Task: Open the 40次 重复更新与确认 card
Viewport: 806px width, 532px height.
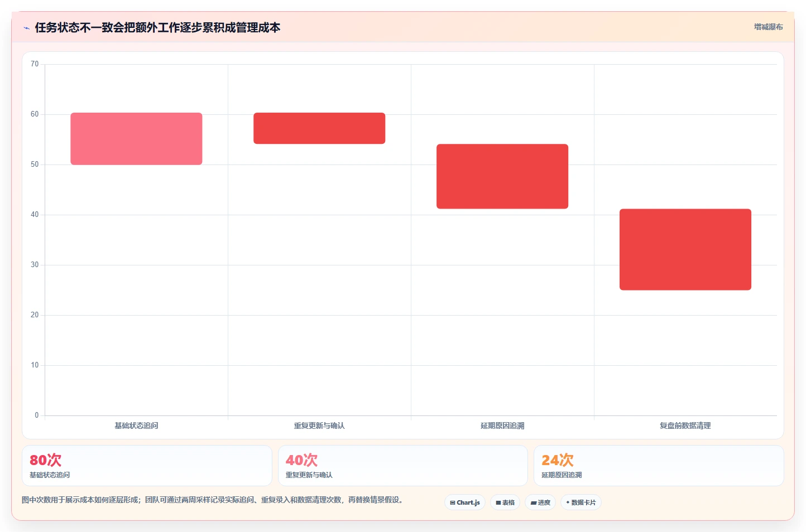Action: point(403,466)
